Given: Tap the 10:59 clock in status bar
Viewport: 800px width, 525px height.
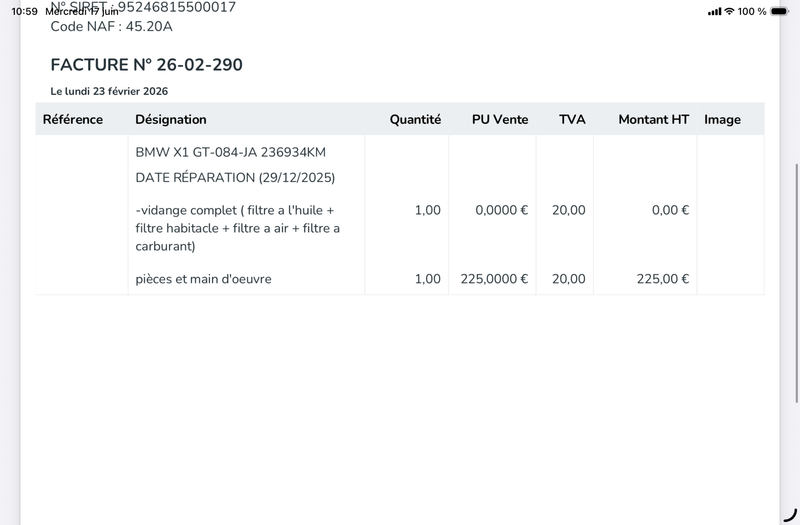Looking at the screenshot, I should coord(24,11).
